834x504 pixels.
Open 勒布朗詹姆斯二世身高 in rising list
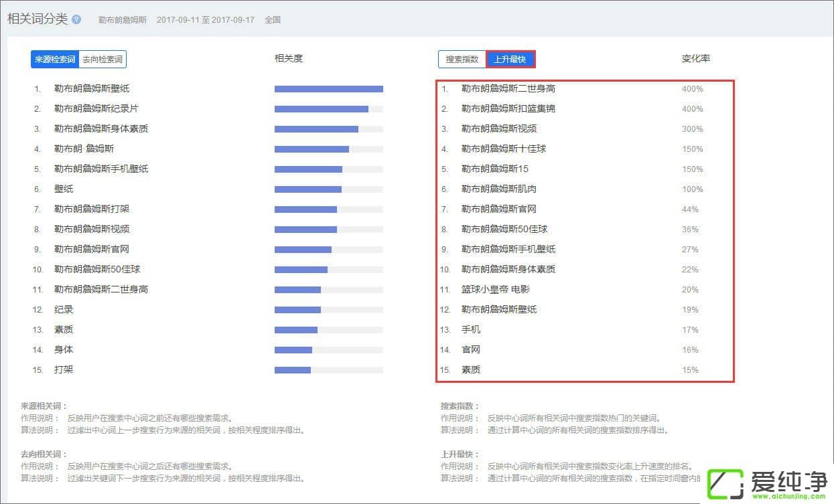pos(508,88)
